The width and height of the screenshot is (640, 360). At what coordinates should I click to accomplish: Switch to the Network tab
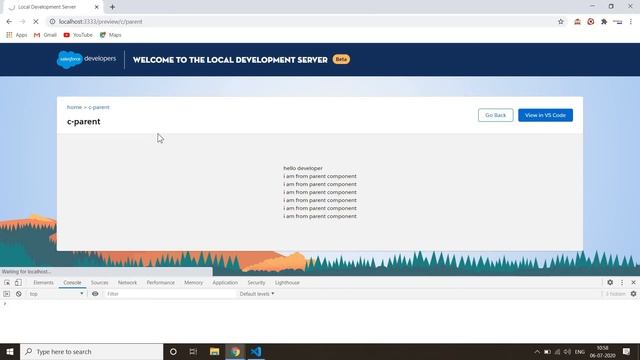click(x=127, y=282)
